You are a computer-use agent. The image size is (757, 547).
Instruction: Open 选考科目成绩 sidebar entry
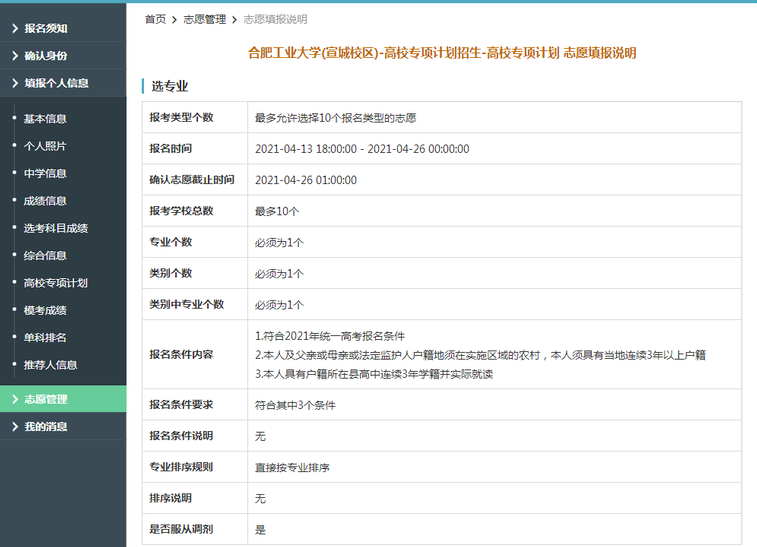point(55,228)
